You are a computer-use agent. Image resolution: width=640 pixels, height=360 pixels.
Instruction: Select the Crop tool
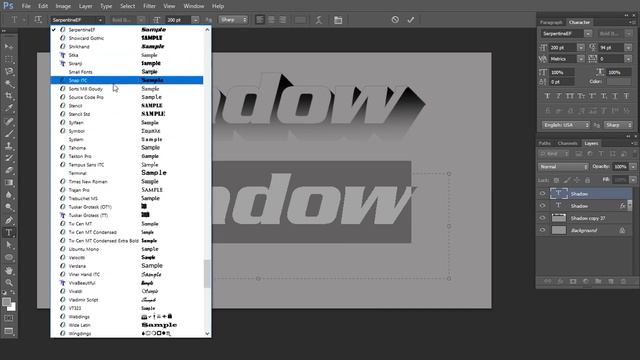(9, 96)
